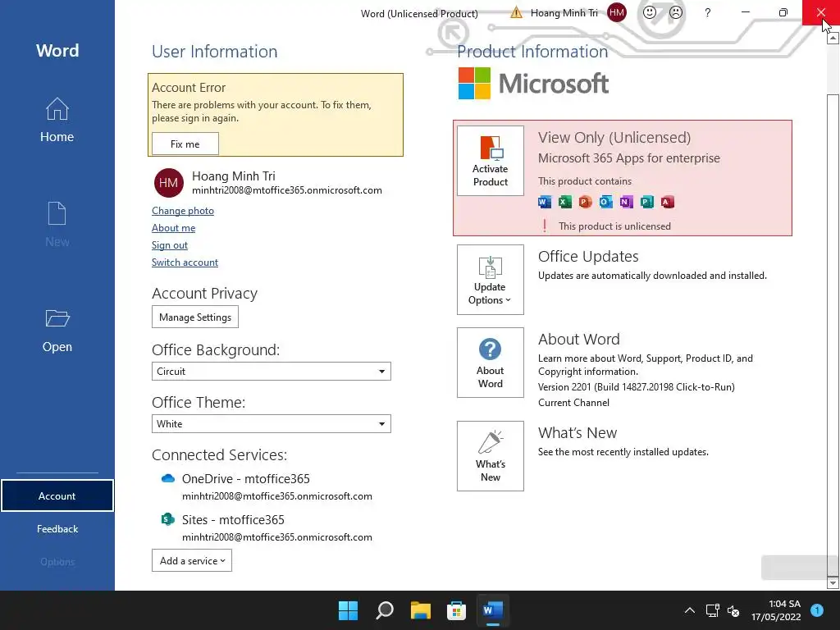
Task: Open the Windows Start menu
Action: point(348,610)
